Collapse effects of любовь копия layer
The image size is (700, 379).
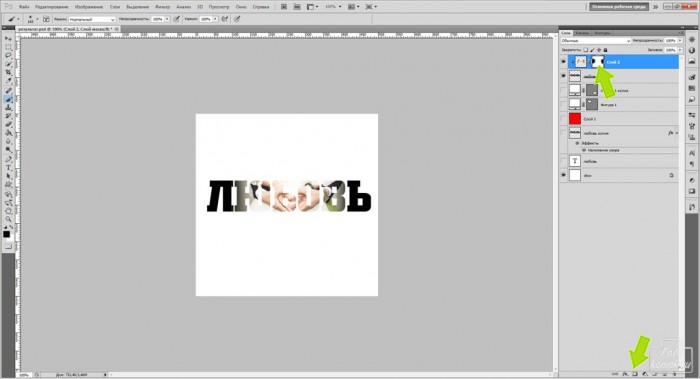tap(677, 133)
